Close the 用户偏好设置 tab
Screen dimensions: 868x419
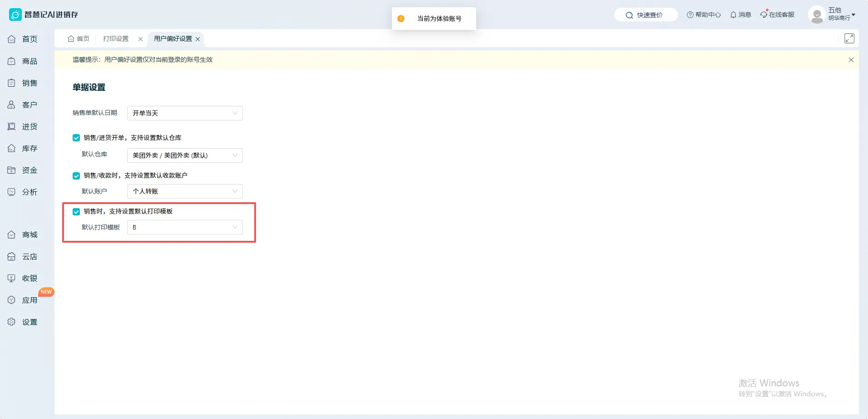(197, 39)
